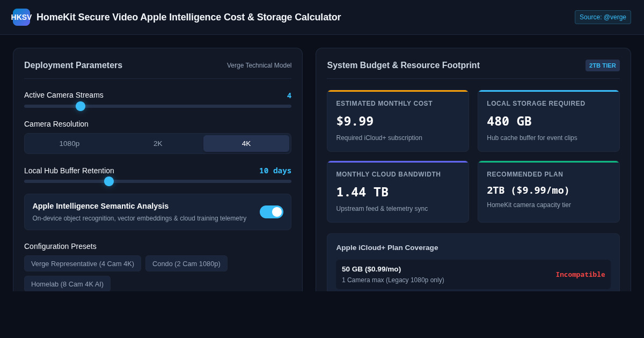Select 2K camera resolution
Screen dimensions: 644x338
point(158,143)
